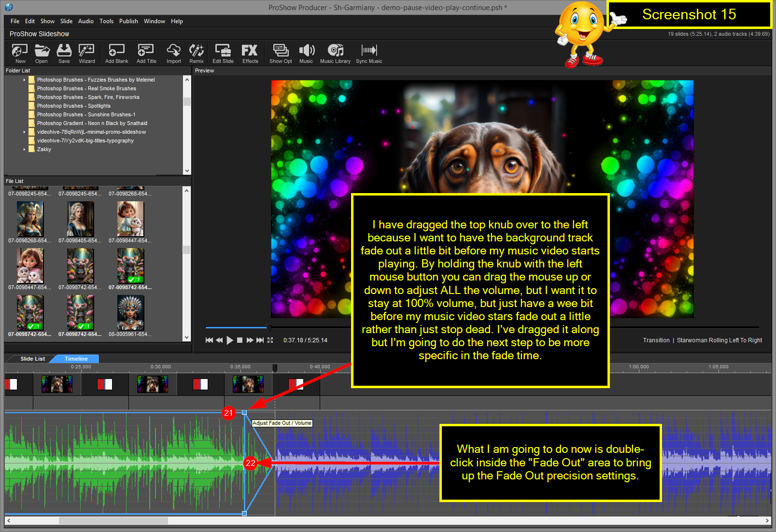Viewport: 776px width, 532px height.
Task: Jump to the start with skip-back button
Action: 209,340
